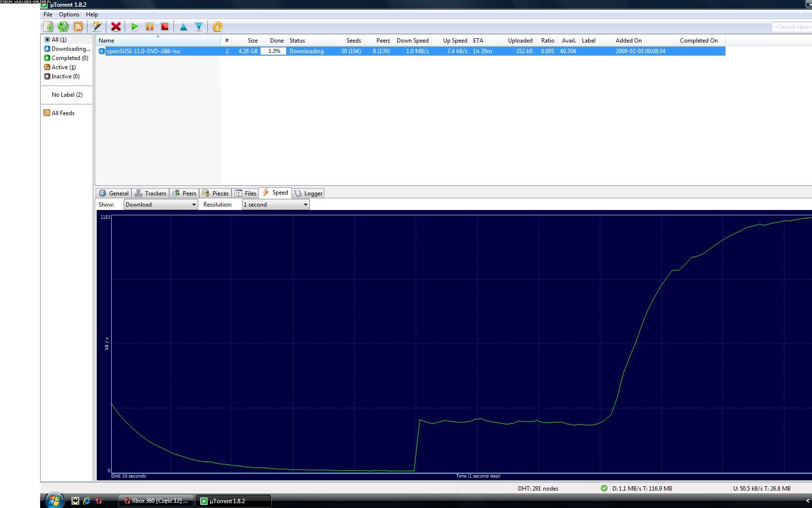Switch to the Peers tab
This screenshot has width=812, height=508.
coord(185,194)
